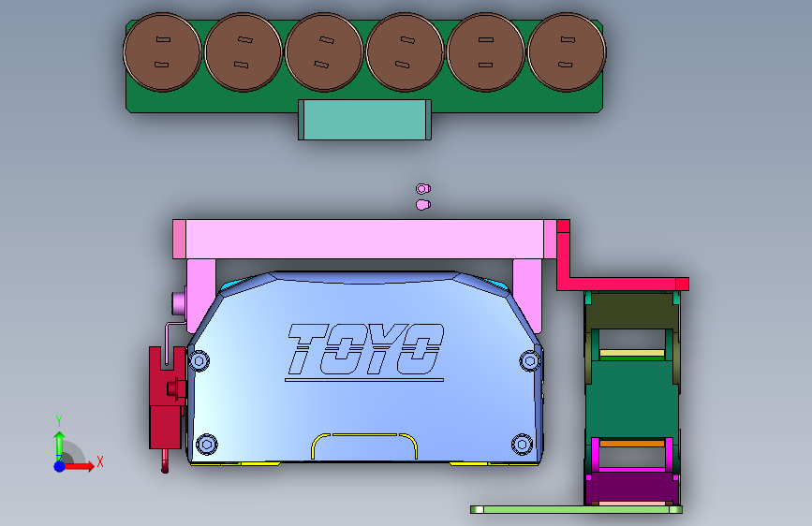Click the yellow handle outline on cover
Image resolution: width=812 pixels, height=526 pixels.
364,446
